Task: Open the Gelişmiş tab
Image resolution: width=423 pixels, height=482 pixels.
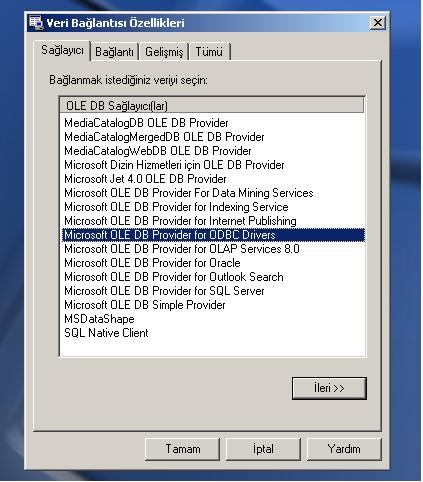Action: click(164, 52)
